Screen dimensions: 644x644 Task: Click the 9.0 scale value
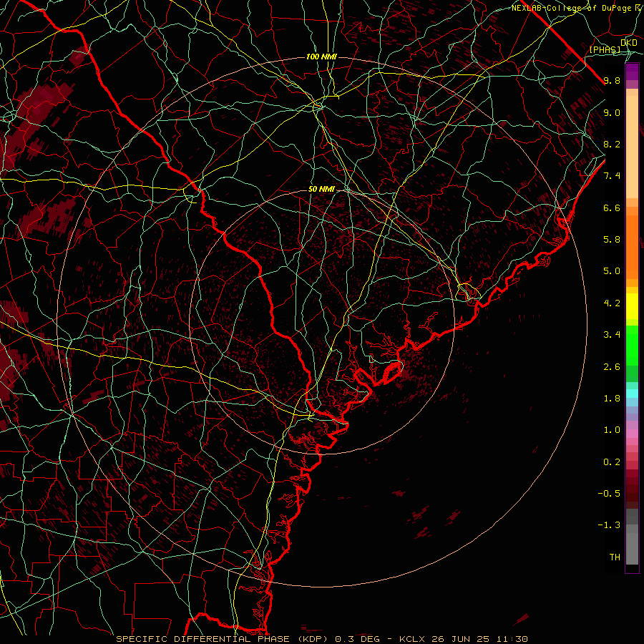point(612,112)
